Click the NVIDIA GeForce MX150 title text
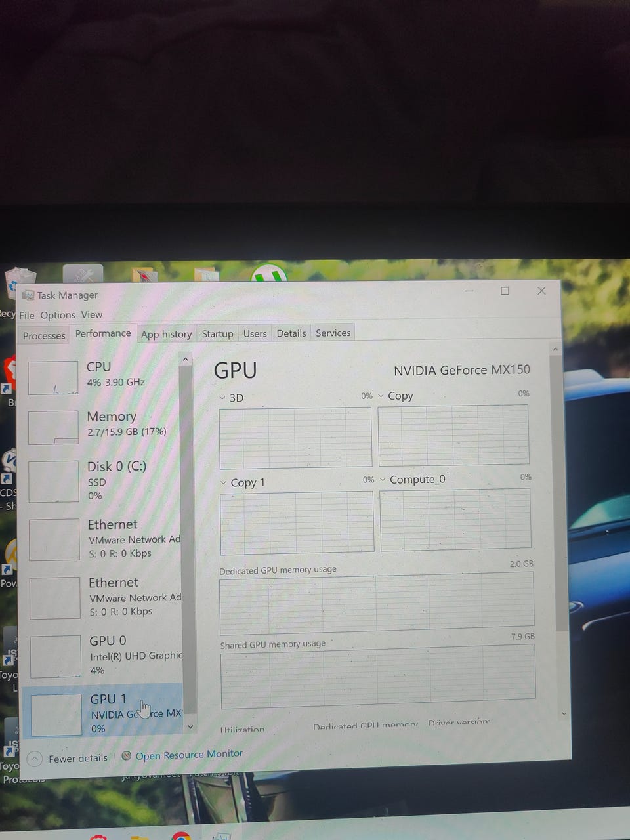The width and height of the screenshot is (630, 840). point(462,370)
